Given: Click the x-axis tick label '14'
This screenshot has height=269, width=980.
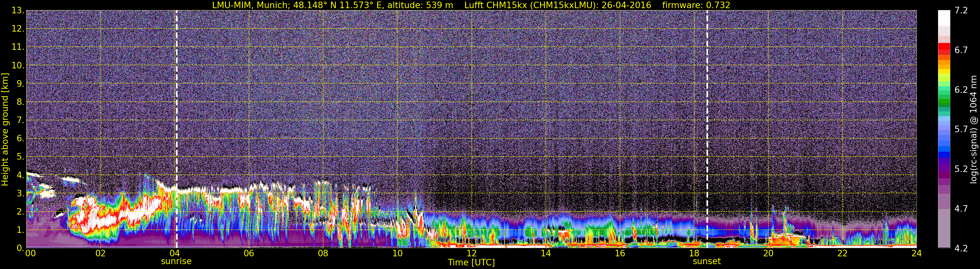Looking at the screenshot, I should click(545, 253).
